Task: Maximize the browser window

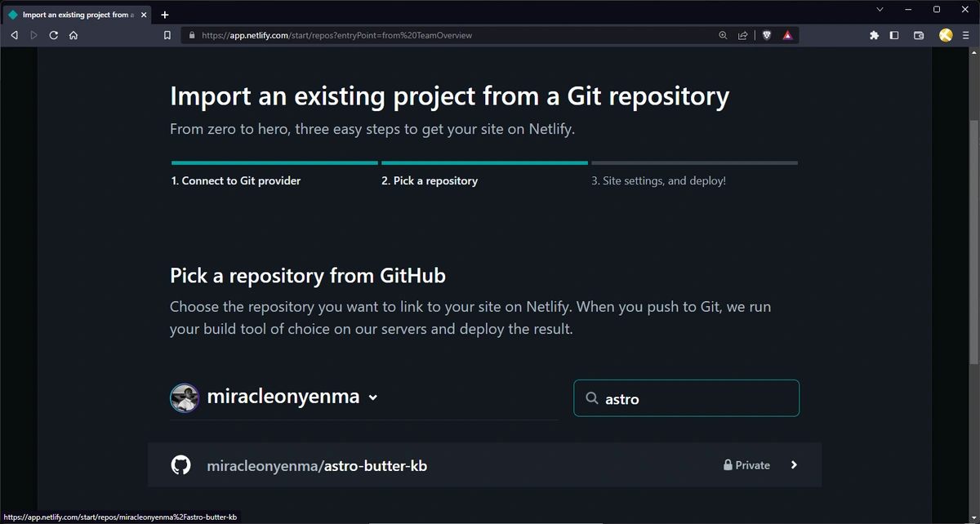Action: click(x=937, y=10)
